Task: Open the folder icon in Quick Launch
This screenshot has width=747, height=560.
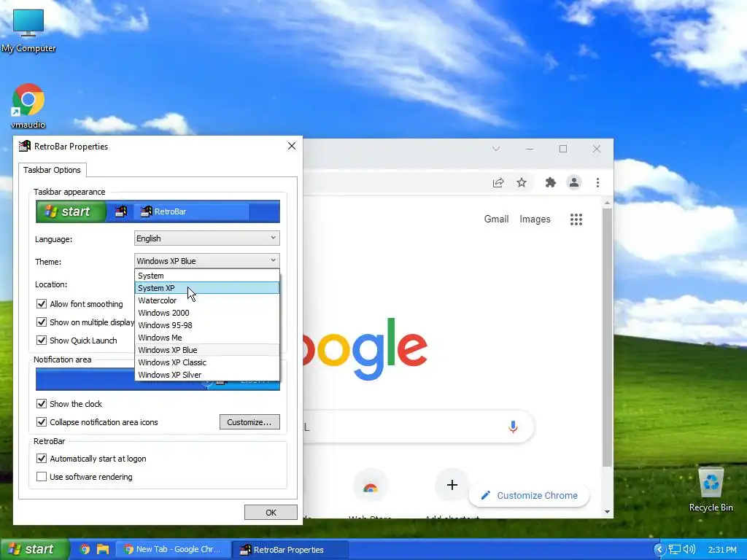Action: click(x=103, y=549)
